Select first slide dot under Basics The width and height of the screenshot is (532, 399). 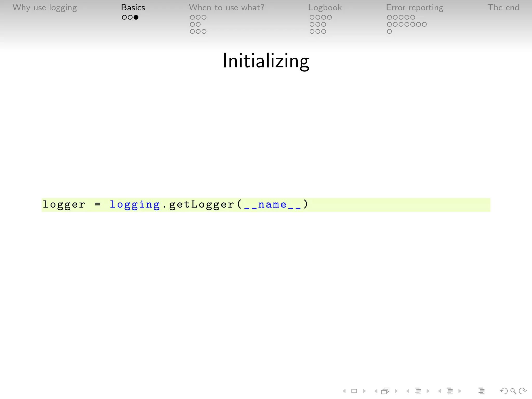[x=124, y=17]
